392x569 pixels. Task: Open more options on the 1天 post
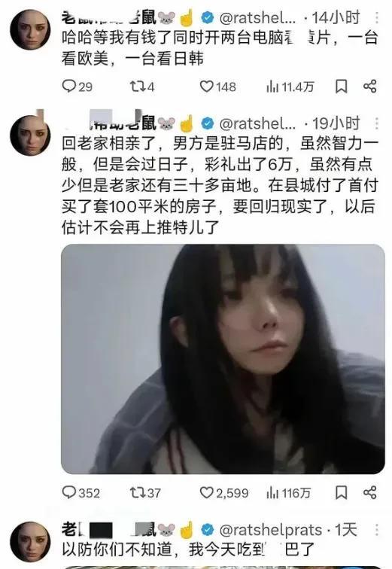tap(377, 530)
